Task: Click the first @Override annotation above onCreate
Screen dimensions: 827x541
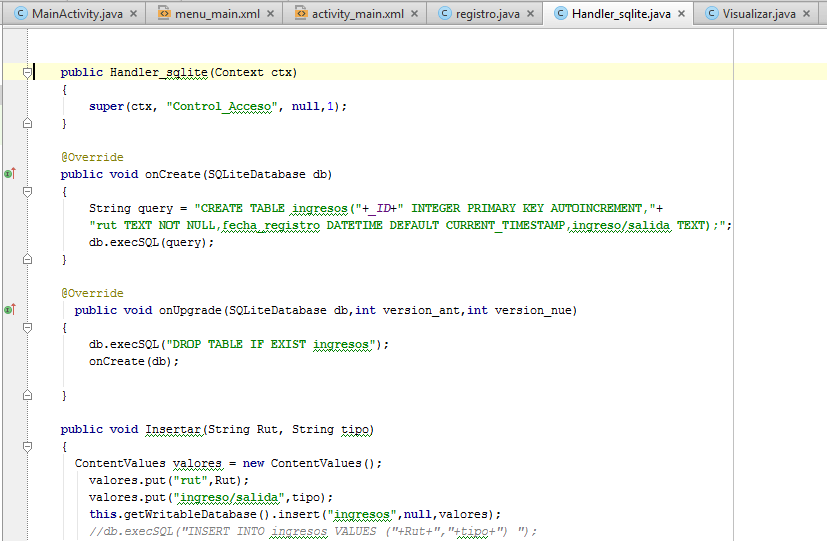Action: click(x=92, y=157)
